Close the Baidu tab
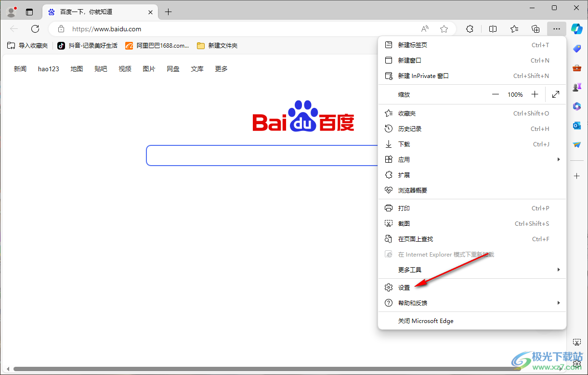588x375 pixels. pyautogui.click(x=150, y=12)
